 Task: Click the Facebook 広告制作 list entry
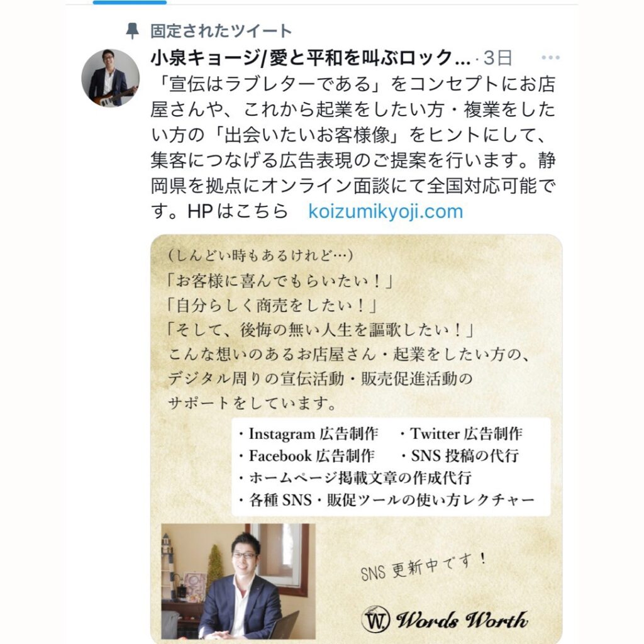pyautogui.click(x=307, y=456)
